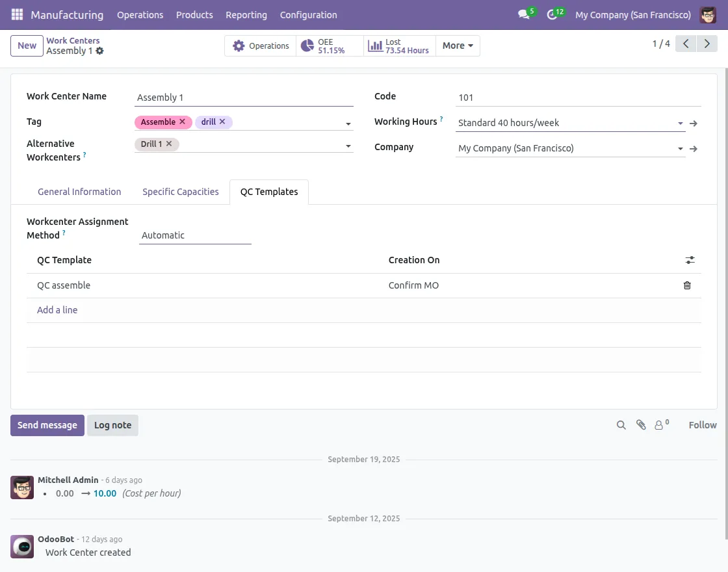
Task: Expand the More dropdown button
Action: (x=458, y=45)
